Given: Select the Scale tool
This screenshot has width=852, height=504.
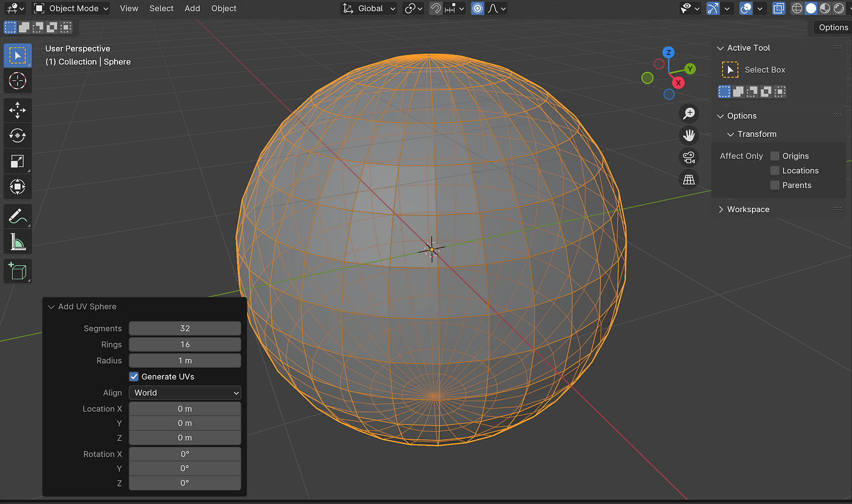Looking at the screenshot, I should click(18, 161).
